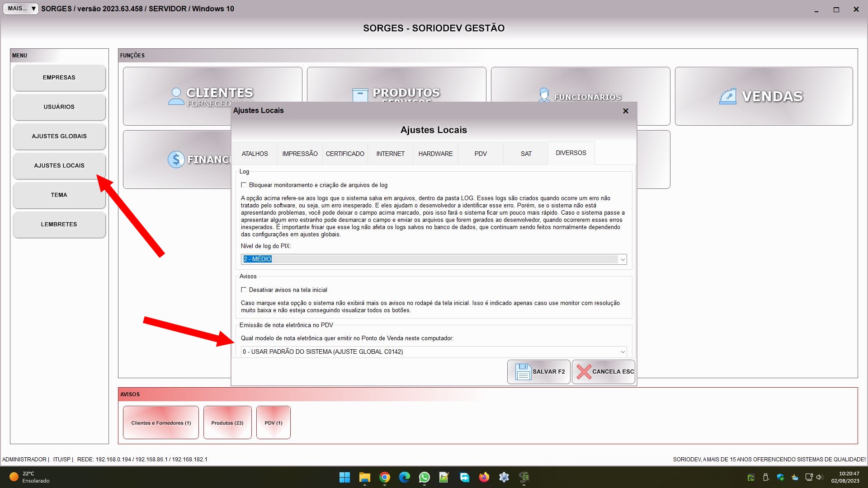Image resolution: width=868 pixels, height=488 pixels.
Task: Click the Windows Security shield tray icon
Action: tap(780, 477)
